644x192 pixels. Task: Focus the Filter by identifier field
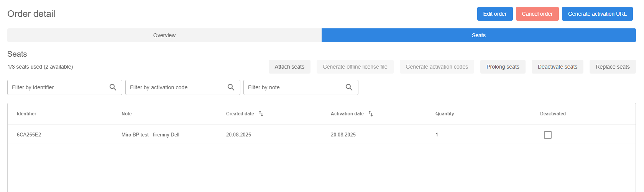pyautogui.click(x=58, y=87)
